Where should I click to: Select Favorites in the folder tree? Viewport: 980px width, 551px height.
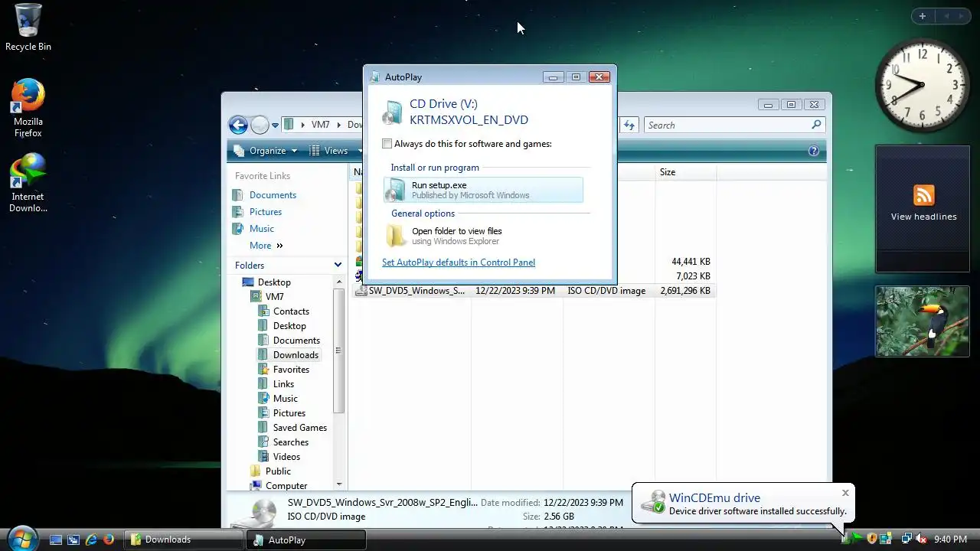[x=283, y=370]
